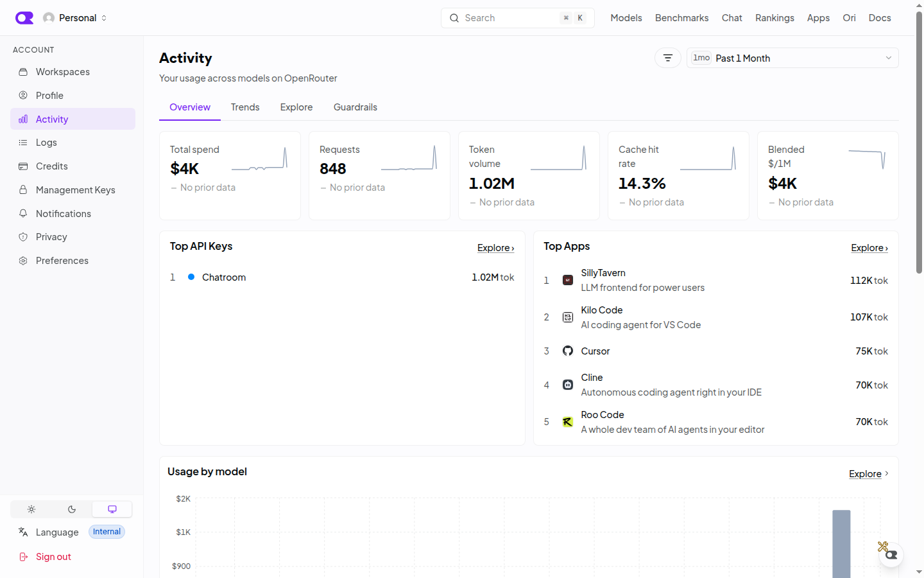
Task: Click the Cline app icon
Action: (x=568, y=385)
